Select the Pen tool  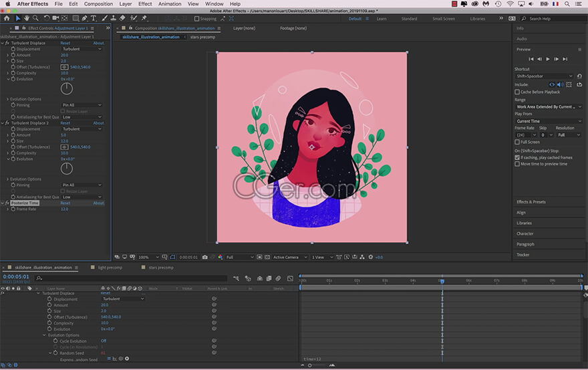pyautogui.click(x=85, y=18)
